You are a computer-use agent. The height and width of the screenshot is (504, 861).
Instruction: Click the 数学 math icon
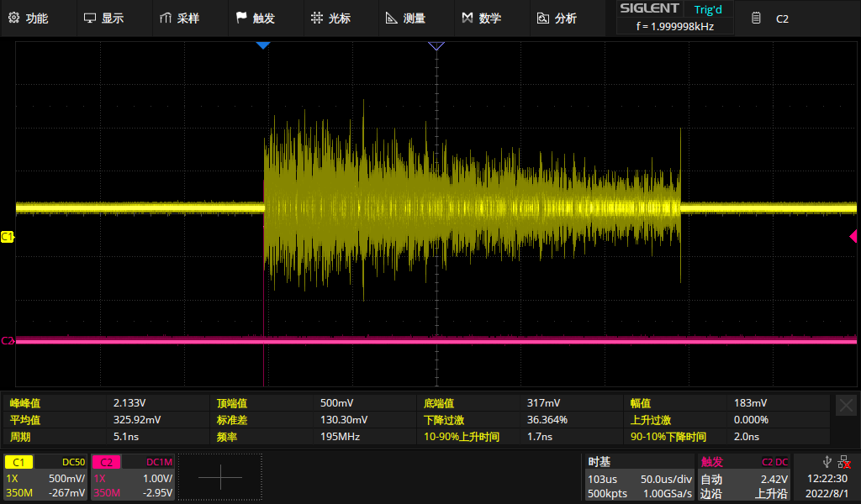click(467, 18)
